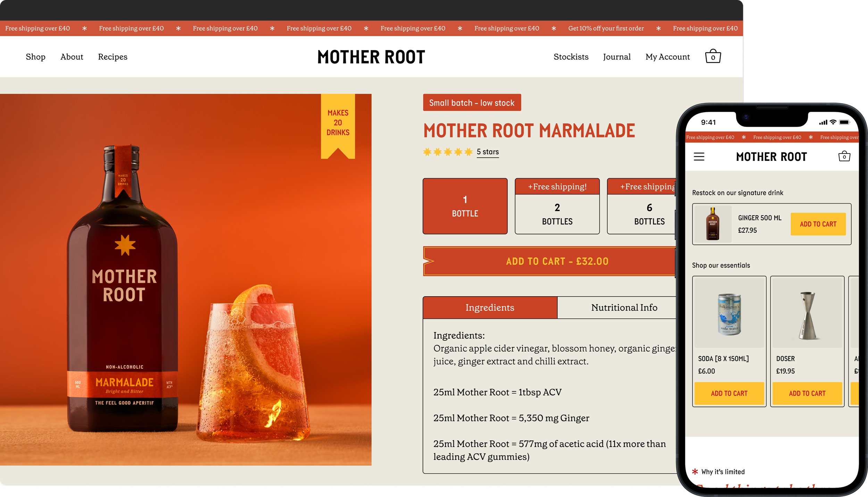Image resolution: width=868 pixels, height=497 pixels.
Task: Click the desktop MOTHER ROOT logo
Action: (x=371, y=57)
